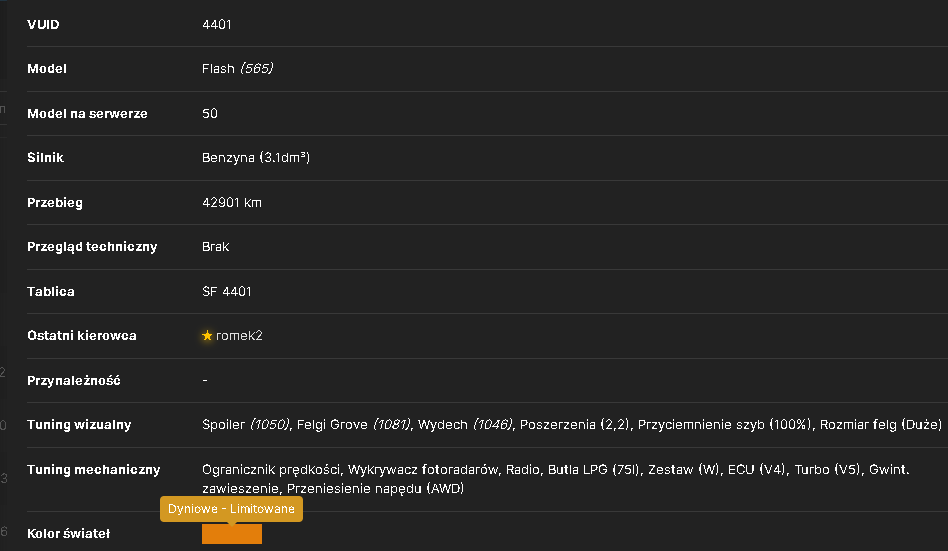Click the Tuning mechaniczny row label
Viewport: 948px width, 551px height.
(94, 470)
